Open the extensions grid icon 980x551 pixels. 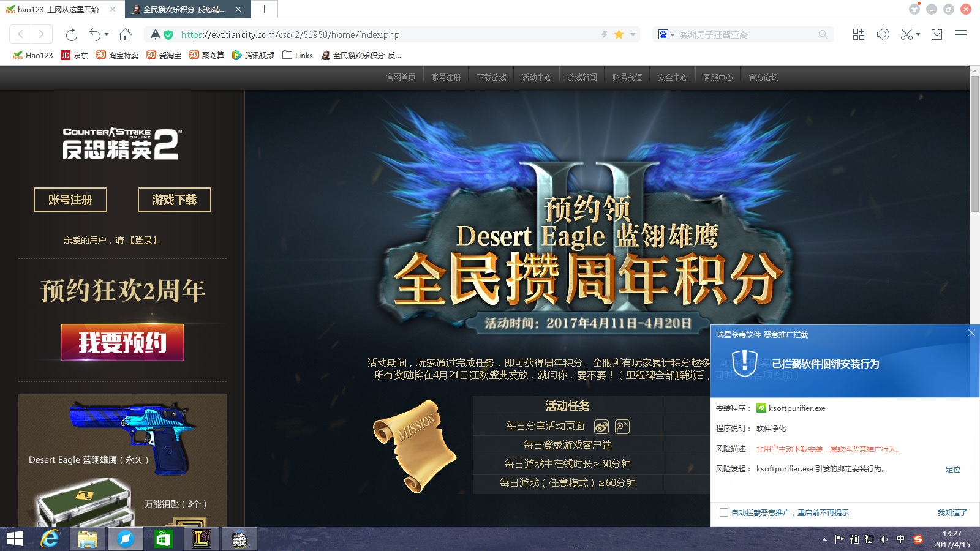(x=859, y=34)
